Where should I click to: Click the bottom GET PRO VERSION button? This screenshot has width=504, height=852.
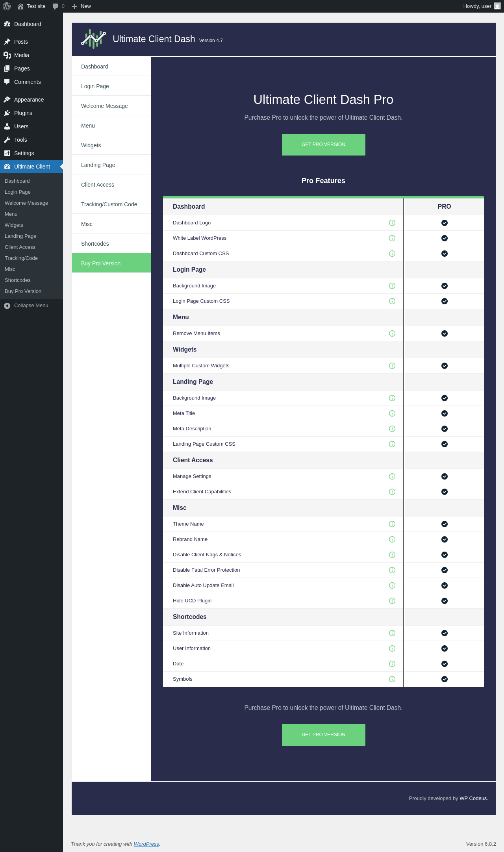pyautogui.click(x=324, y=735)
